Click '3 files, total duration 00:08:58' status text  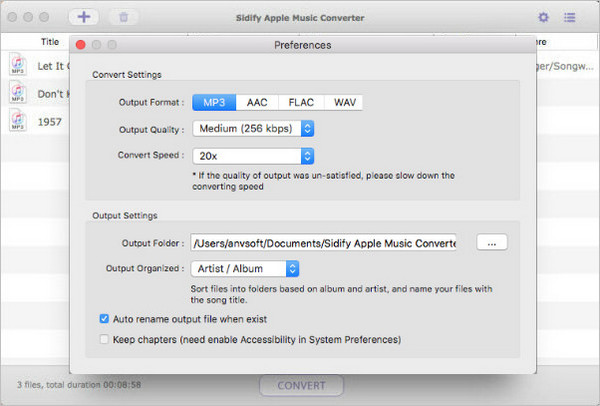(x=79, y=385)
